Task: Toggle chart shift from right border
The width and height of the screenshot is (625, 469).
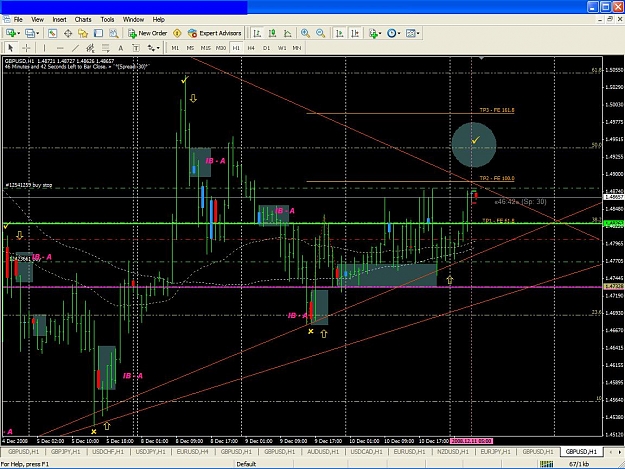Action: [x=355, y=33]
